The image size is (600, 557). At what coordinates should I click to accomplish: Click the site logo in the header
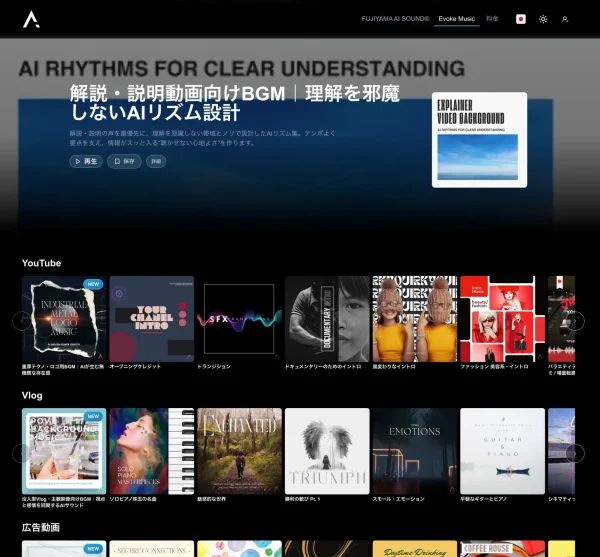(32, 19)
